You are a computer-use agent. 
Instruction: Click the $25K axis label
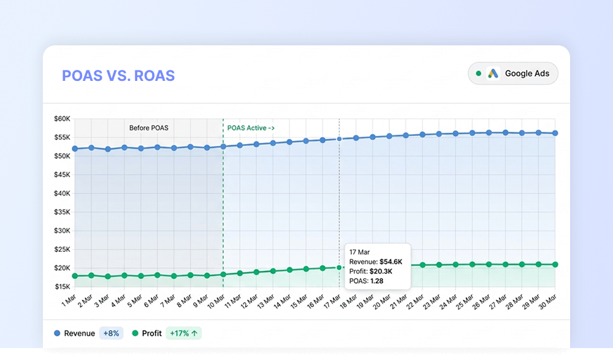coord(62,249)
